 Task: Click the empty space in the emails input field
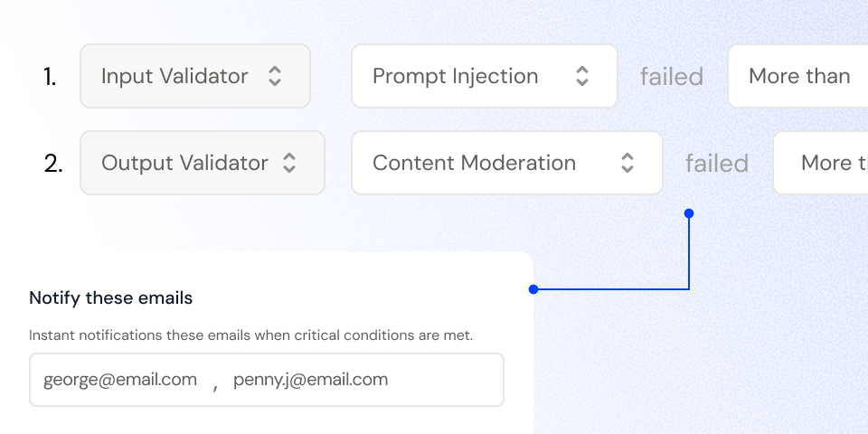coord(448,380)
